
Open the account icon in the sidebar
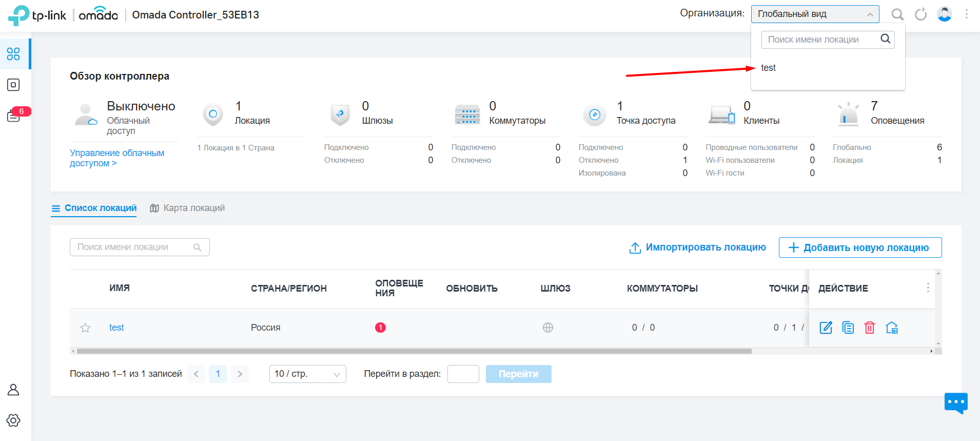pyautogui.click(x=13, y=390)
